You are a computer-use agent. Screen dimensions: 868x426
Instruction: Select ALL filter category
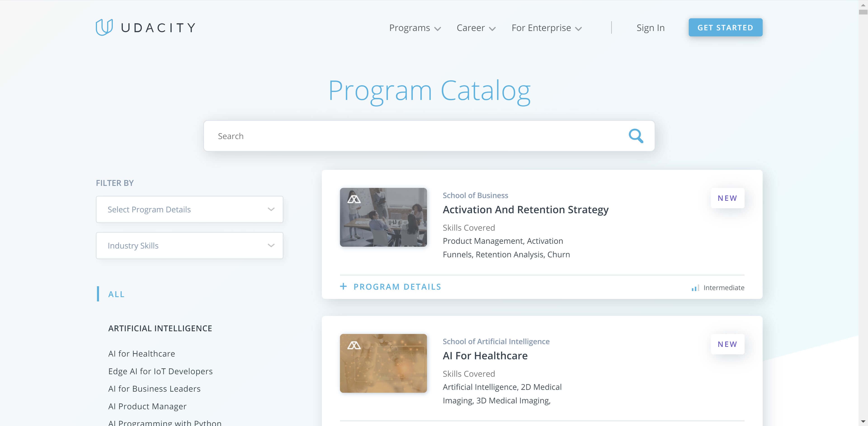116,293
